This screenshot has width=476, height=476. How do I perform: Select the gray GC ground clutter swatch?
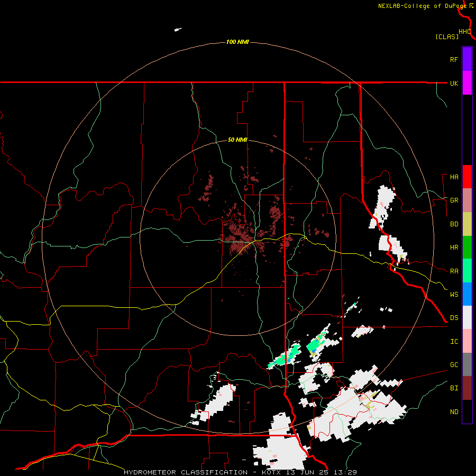[467, 364]
